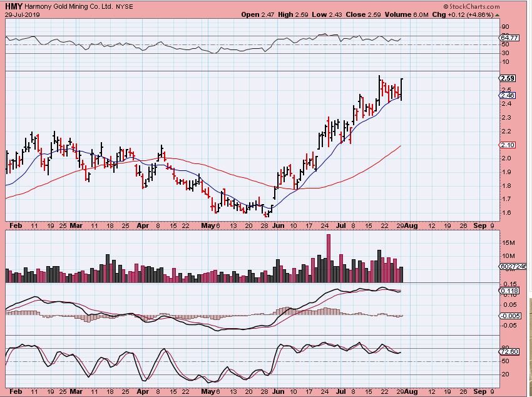Click the NYSE exchange label

(124, 7)
